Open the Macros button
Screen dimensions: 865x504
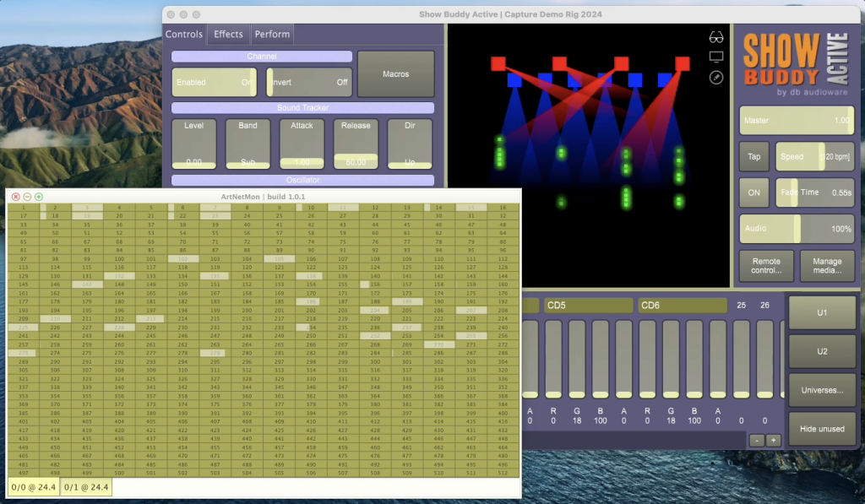(395, 74)
